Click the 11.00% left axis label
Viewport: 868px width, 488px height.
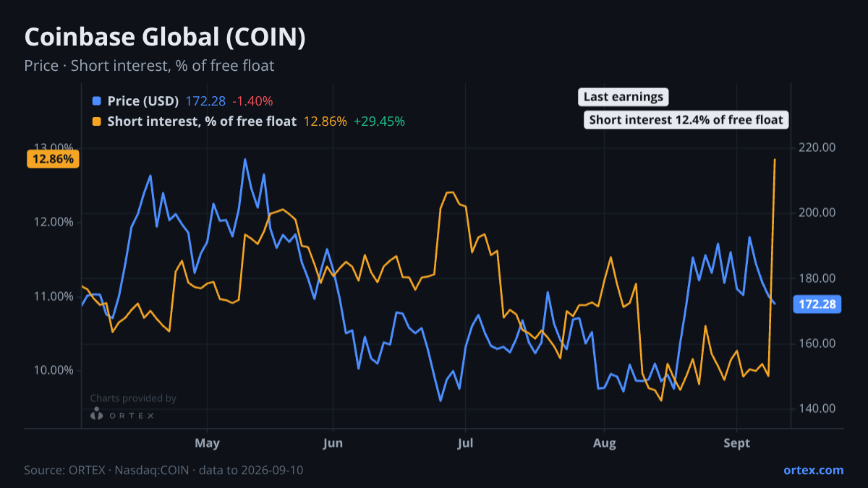pyautogui.click(x=55, y=296)
